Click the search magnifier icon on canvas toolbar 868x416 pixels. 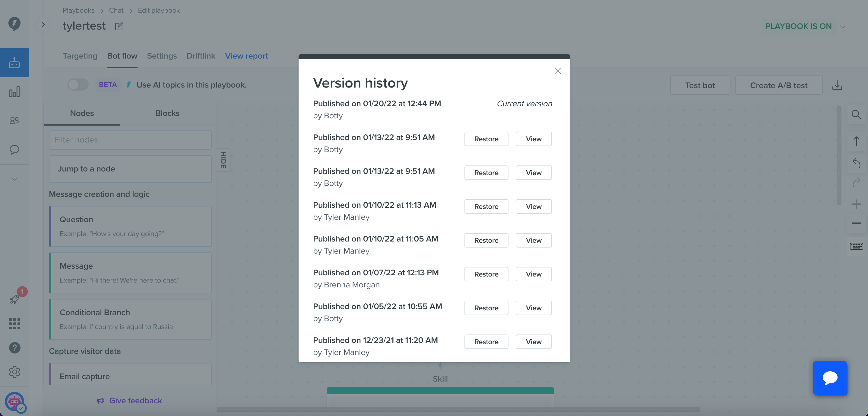click(x=856, y=115)
